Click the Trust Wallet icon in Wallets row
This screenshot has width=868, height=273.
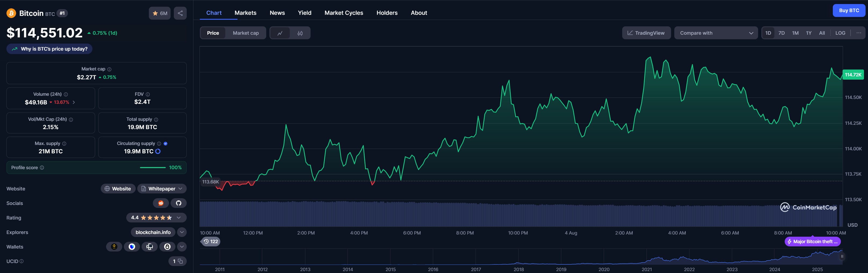[x=132, y=247]
